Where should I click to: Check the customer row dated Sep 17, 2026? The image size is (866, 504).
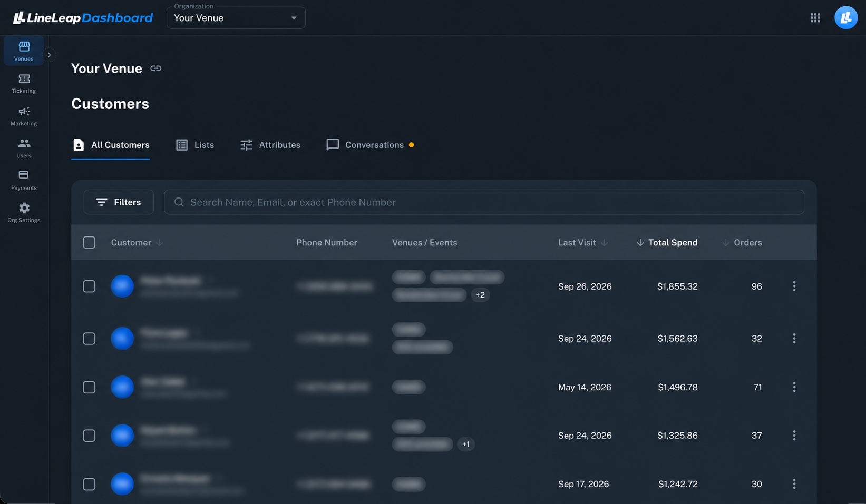pos(89,484)
